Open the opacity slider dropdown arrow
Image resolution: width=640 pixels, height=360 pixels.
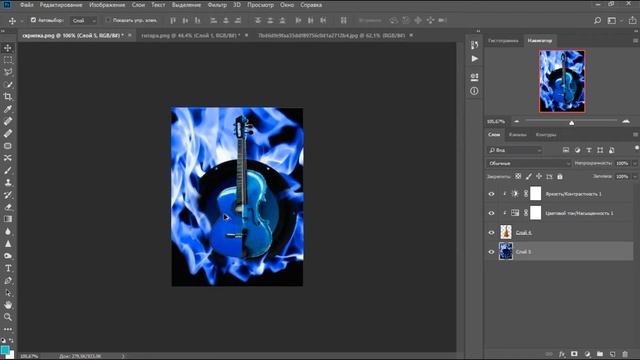pos(635,163)
